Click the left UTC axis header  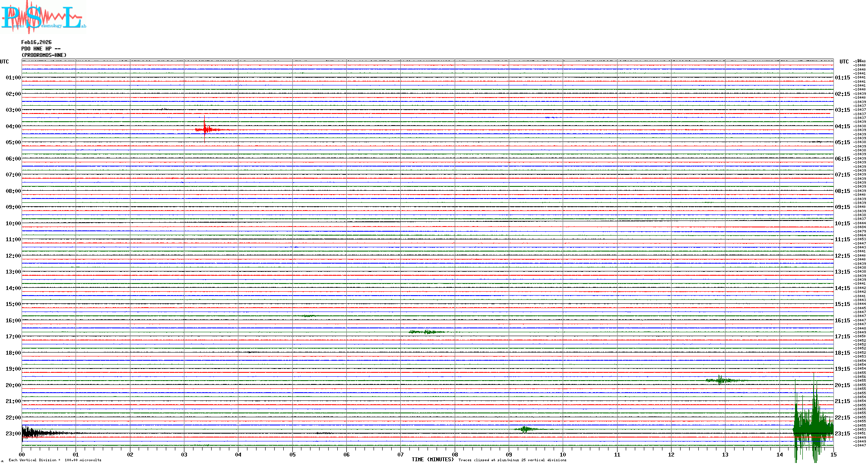coord(4,62)
